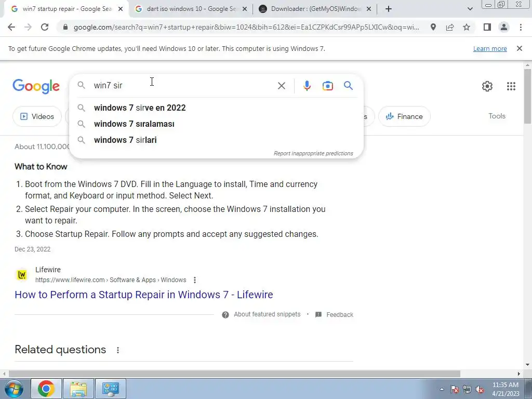This screenshot has width=532, height=399.
Task: Click the horizontal page scrollbar
Action: [234, 374]
